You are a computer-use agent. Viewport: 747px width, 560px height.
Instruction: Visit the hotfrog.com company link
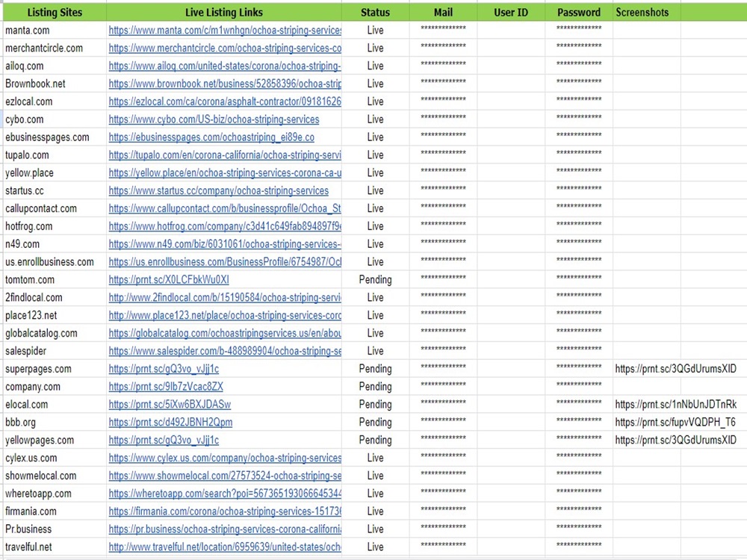point(225,226)
